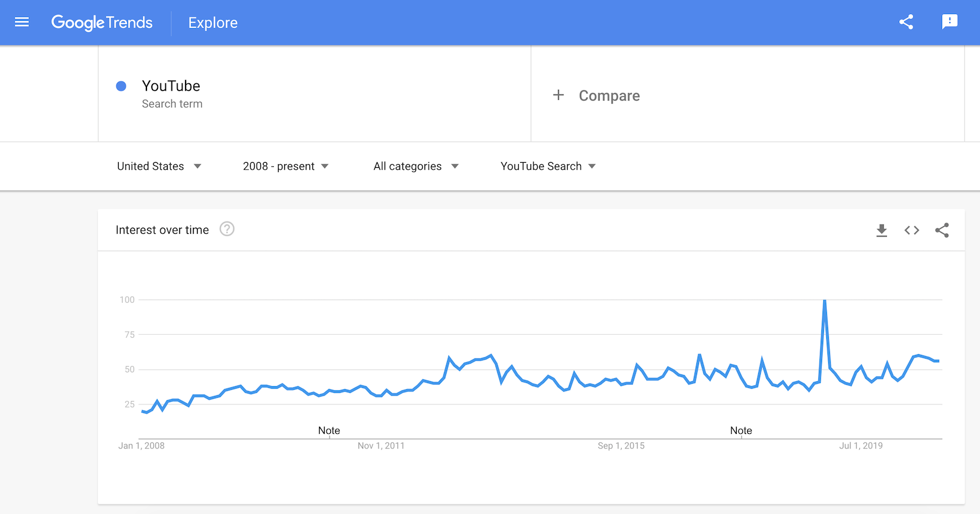Image resolution: width=980 pixels, height=514 pixels.
Task: Open the navigation hamburger menu
Action: (21, 22)
